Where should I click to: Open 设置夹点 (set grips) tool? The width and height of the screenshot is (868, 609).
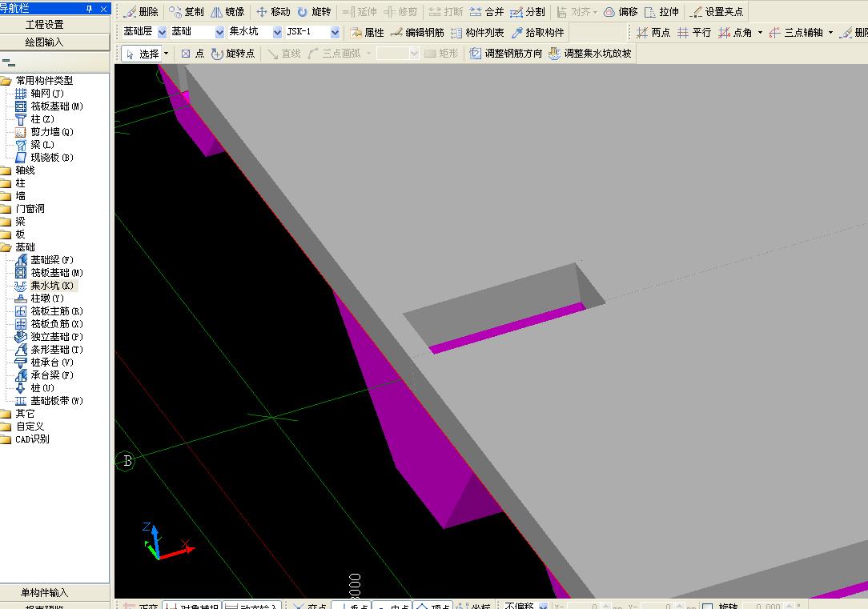[x=717, y=12]
